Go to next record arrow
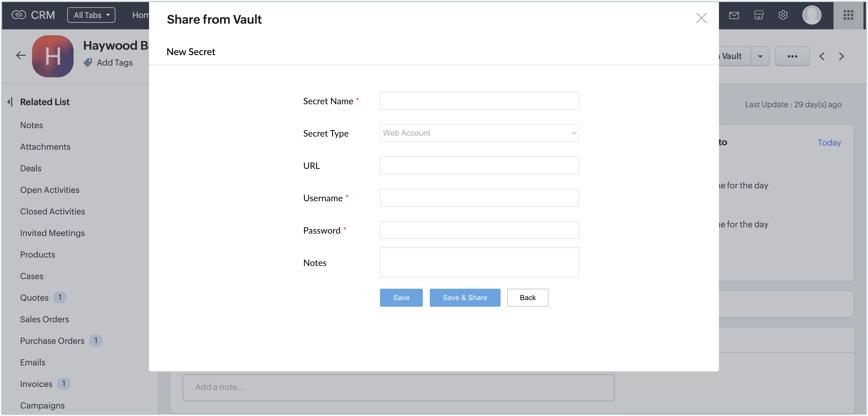The width and height of the screenshot is (868, 416). [841, 56]
